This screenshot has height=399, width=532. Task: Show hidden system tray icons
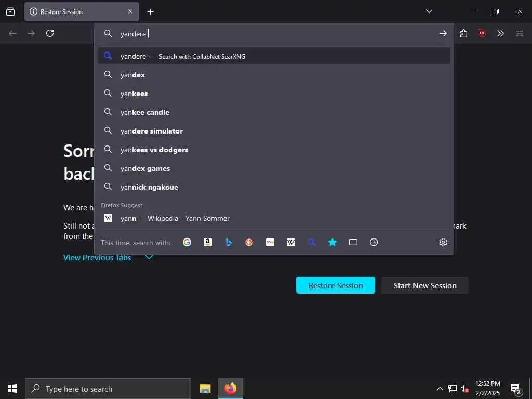[x=440, y=389]
